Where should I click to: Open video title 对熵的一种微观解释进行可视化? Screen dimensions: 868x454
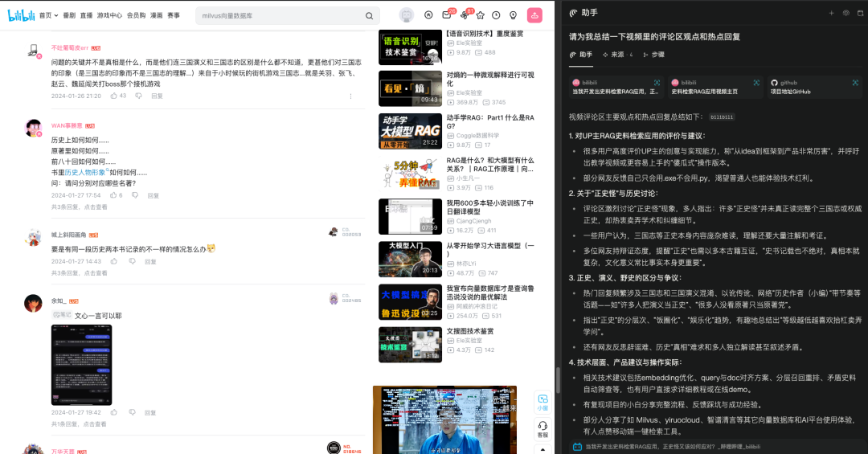[490, 80]
